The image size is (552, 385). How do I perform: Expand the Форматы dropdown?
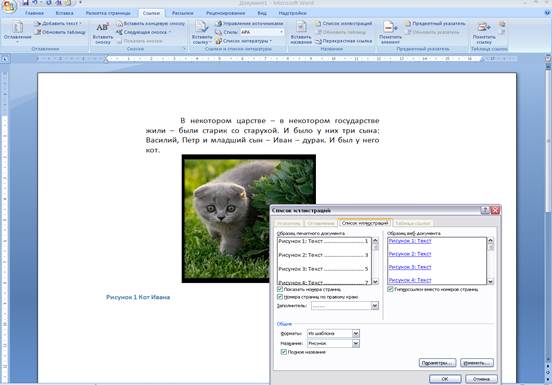[356, 333]
